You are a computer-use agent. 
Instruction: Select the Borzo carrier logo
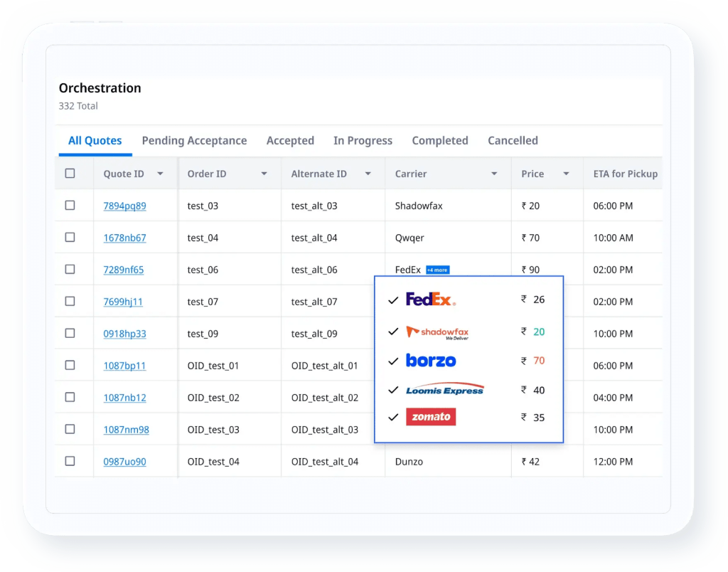coord(429,360)
